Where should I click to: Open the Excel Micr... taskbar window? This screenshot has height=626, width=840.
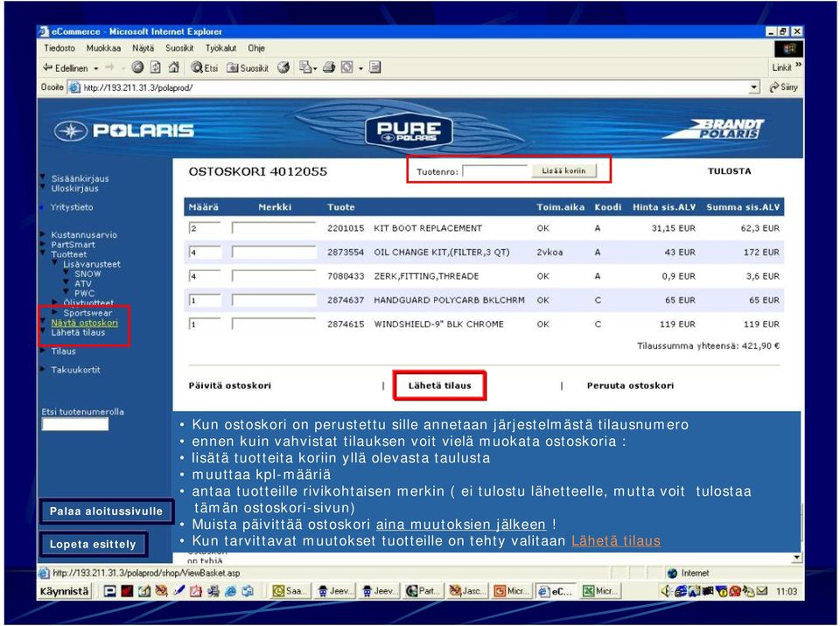600,591
